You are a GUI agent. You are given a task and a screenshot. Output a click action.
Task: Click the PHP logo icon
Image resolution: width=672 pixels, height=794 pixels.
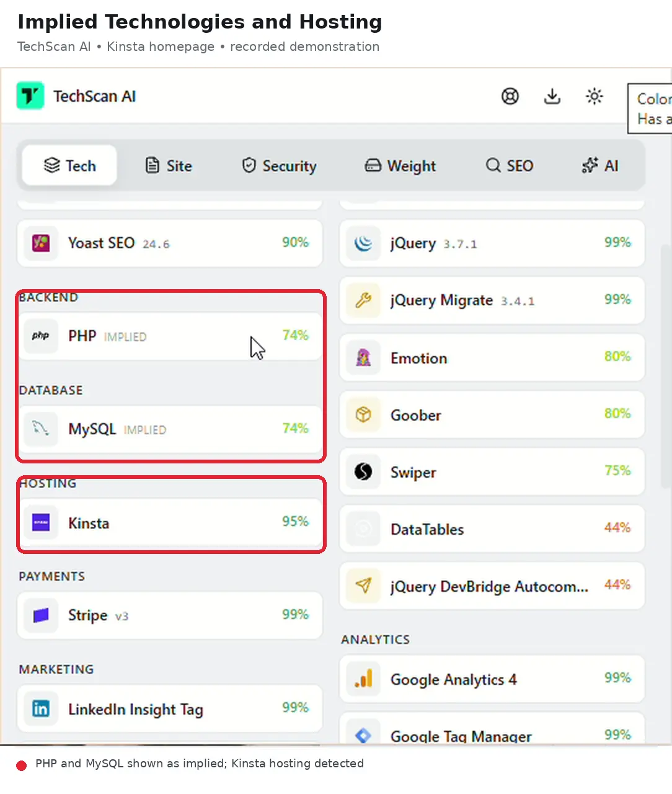[x=41, y=336]
